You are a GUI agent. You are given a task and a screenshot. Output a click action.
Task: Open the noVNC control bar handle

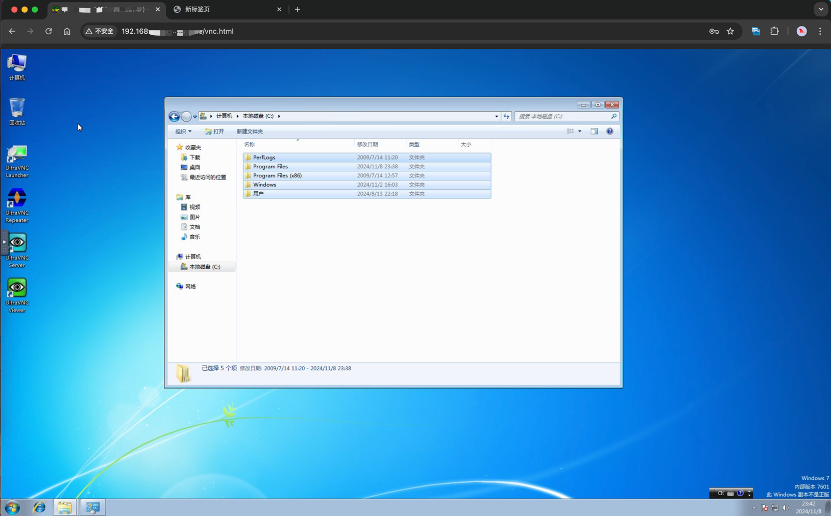click(4, 243)
